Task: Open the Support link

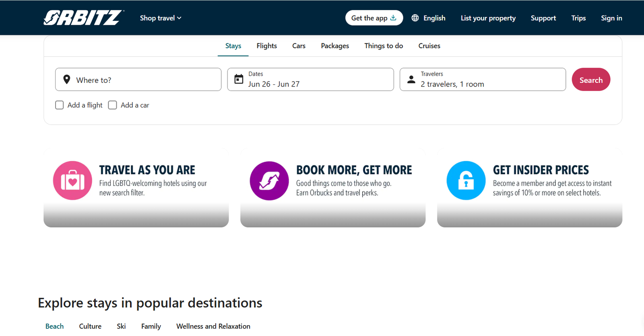Action: pyautogui.click(x=543, y=18)
